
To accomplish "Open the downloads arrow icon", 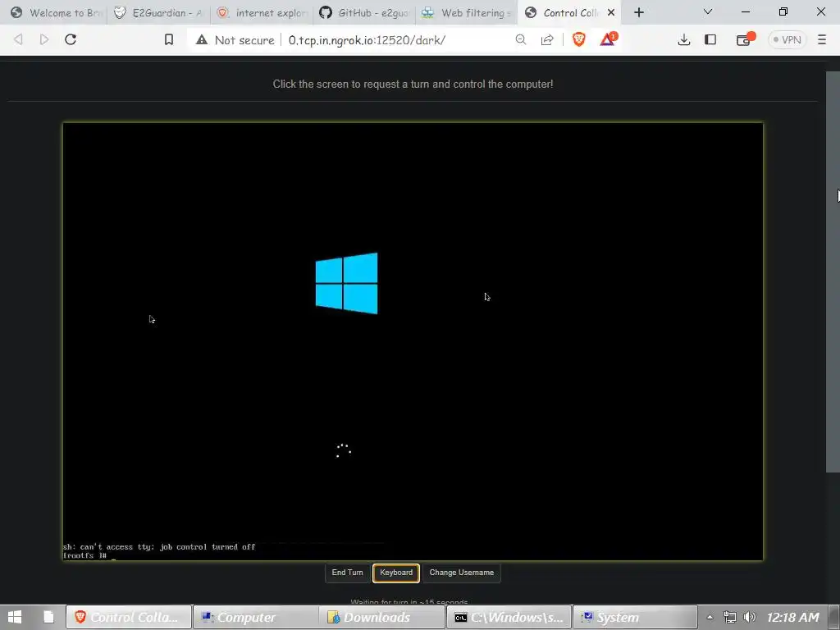I will tap(684, 40).
